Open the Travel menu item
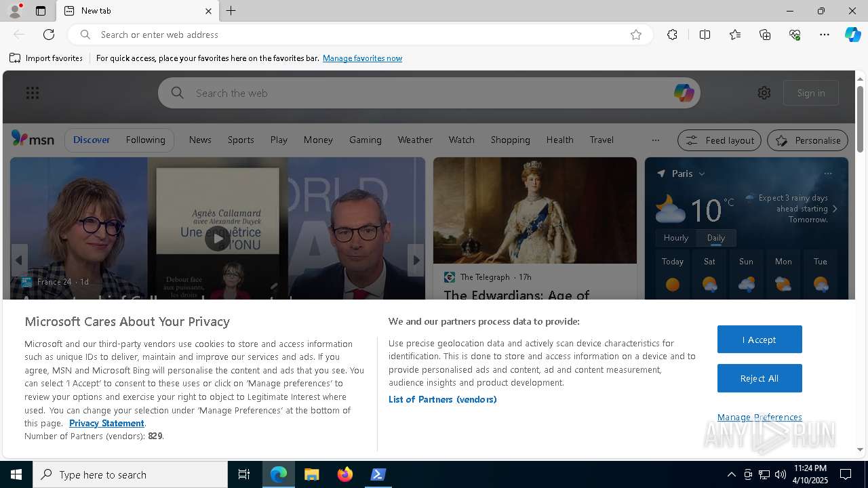 [601, 140]
